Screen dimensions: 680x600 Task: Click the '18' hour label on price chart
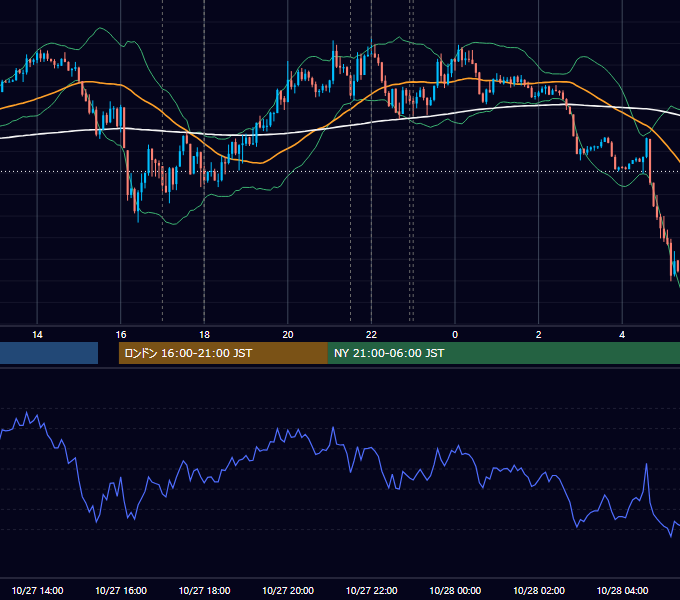pyautogui.click(x=204, y=334)
